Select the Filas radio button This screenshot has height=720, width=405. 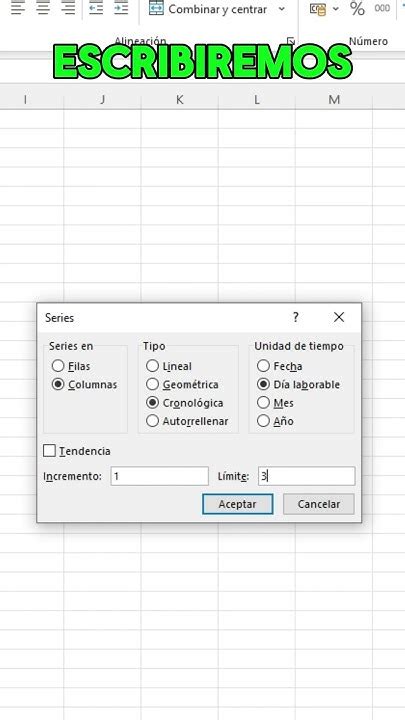click(58, 366)
